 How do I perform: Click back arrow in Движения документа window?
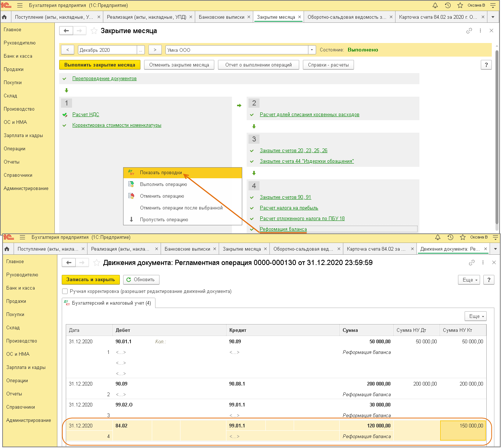click(69, 262)
